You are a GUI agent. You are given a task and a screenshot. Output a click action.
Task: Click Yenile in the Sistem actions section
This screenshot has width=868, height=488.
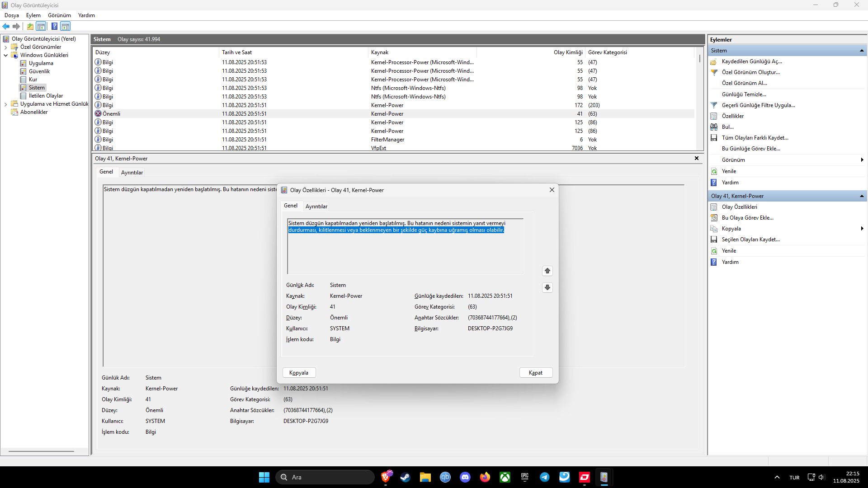[x=729, y=171]
